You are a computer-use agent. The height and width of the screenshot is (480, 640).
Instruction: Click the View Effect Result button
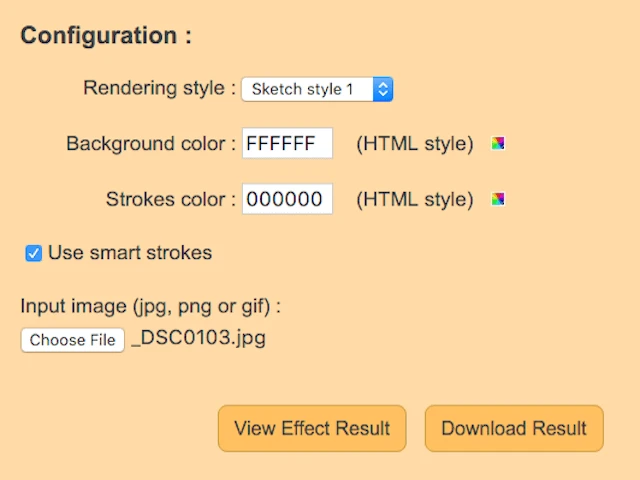(x=312, y=428)
